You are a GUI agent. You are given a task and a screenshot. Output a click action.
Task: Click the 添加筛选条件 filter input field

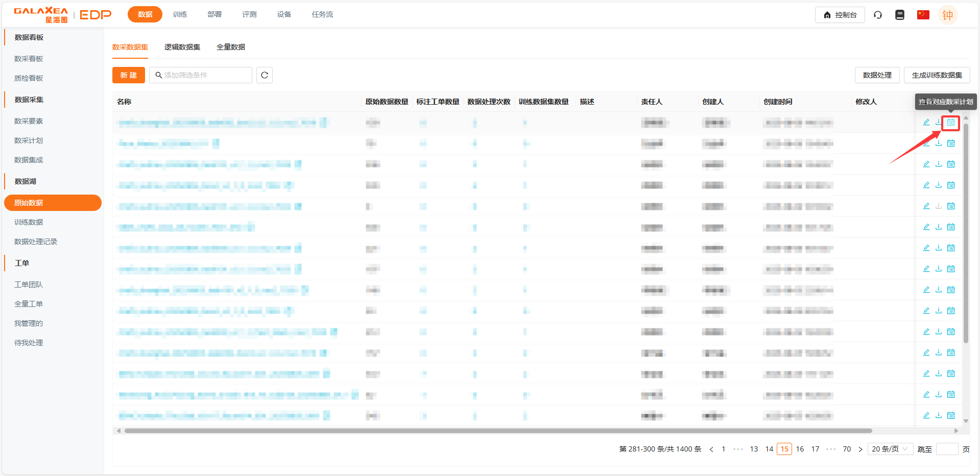point(204,75)
